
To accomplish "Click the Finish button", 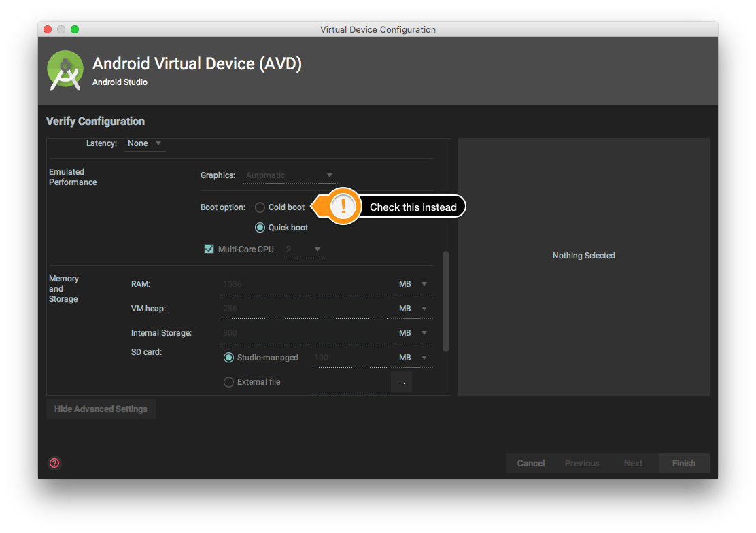I will (684, 463).
